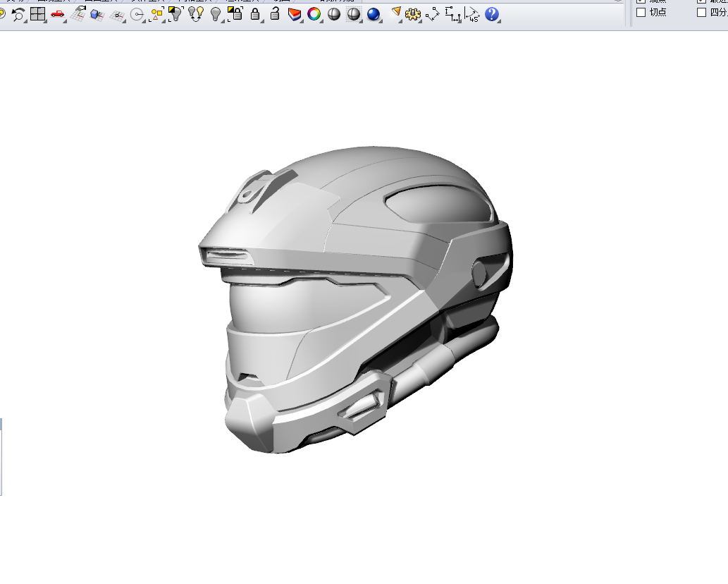Click the plain gray shaded sphere icon
The width and height of the screenshot is (728, 584).
334,14
